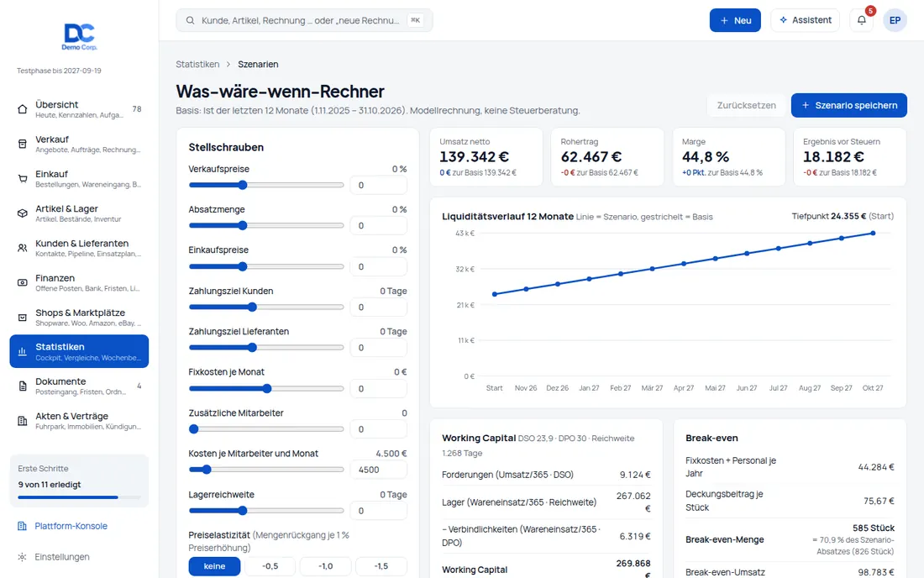Click the Kosten je Mitarbeiter value field
924x578 pixels.
[378, 470]
